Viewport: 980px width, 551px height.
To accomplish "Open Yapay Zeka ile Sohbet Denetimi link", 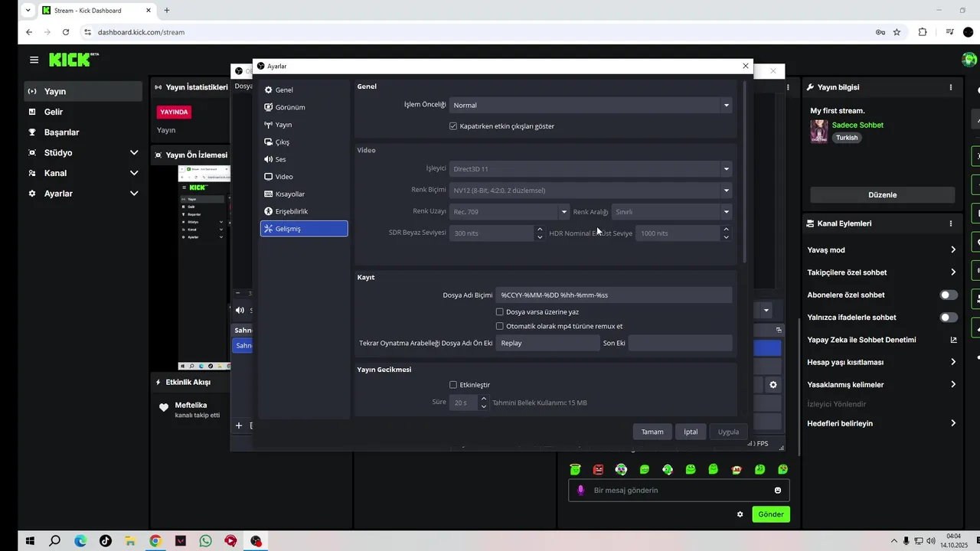I will point(882,340).
